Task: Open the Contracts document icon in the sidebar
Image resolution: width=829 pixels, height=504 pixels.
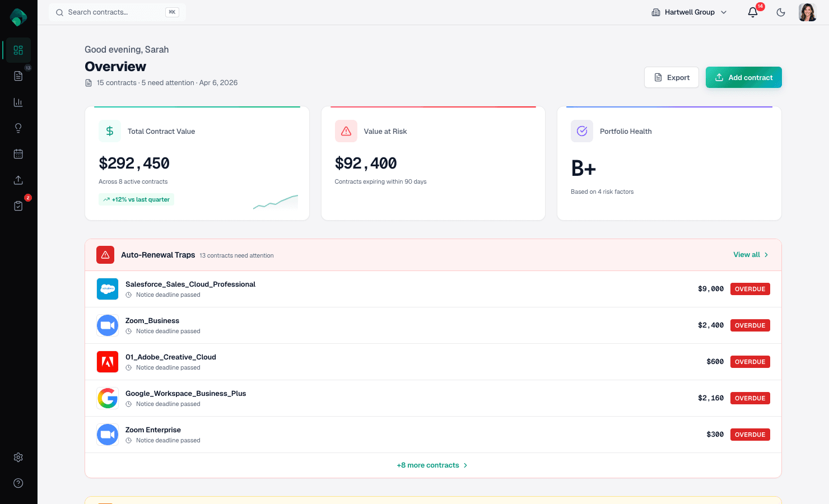Action: click(x=18, y=76)
